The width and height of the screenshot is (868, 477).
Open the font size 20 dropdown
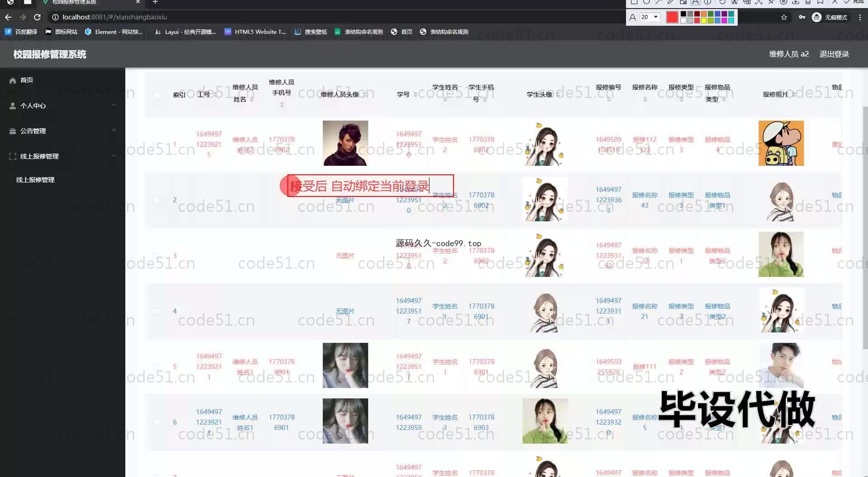tap(650, 17)
